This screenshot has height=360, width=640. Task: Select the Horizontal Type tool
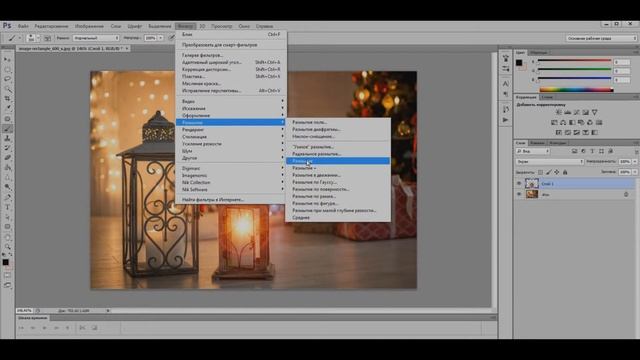pos(7,207)
